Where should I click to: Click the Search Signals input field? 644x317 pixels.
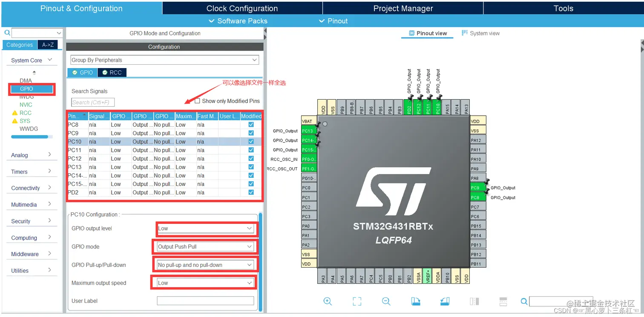pyautogui.click(x=93, y=102)
